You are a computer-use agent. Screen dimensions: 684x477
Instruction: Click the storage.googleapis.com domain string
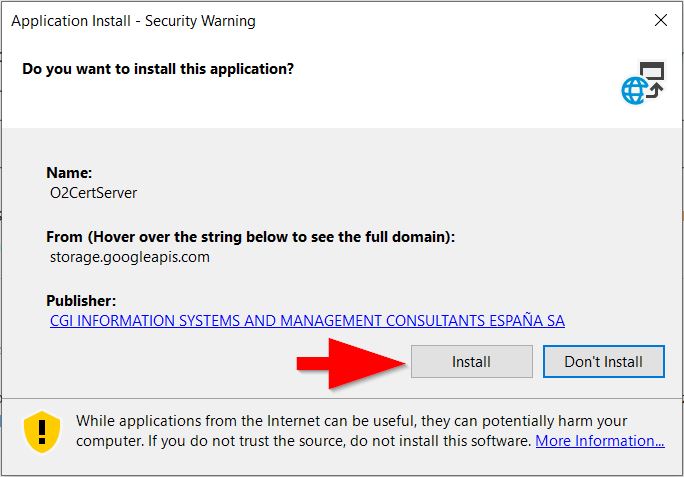tap(130, 257)
